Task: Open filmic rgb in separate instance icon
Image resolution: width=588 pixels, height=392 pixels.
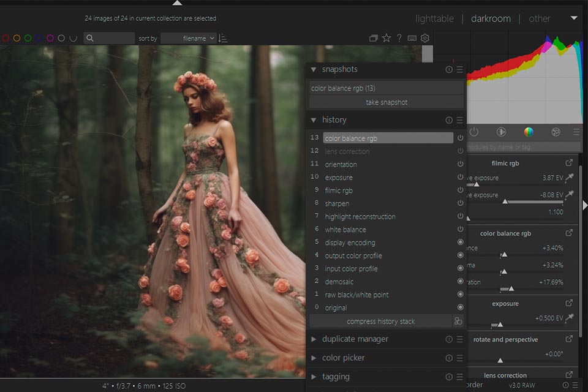Action: pyautogui.click(x=569, y=163)
